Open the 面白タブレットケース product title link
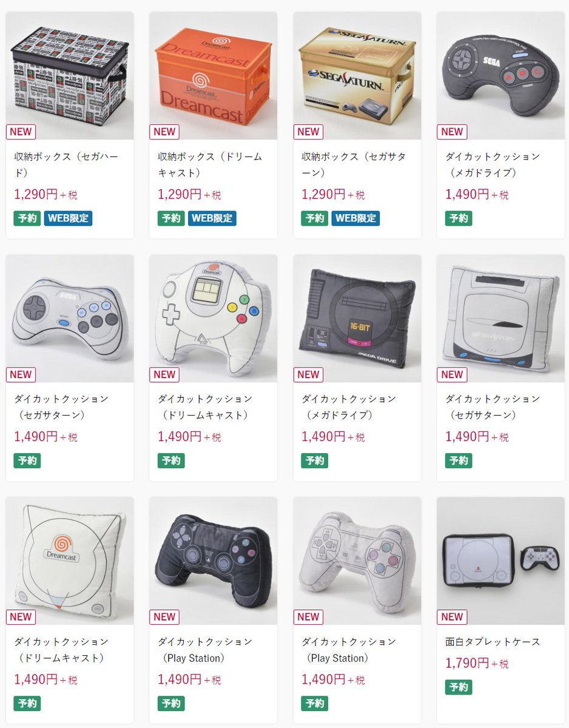Viewport: 569px width, 728px height. (x=493, y=642)
